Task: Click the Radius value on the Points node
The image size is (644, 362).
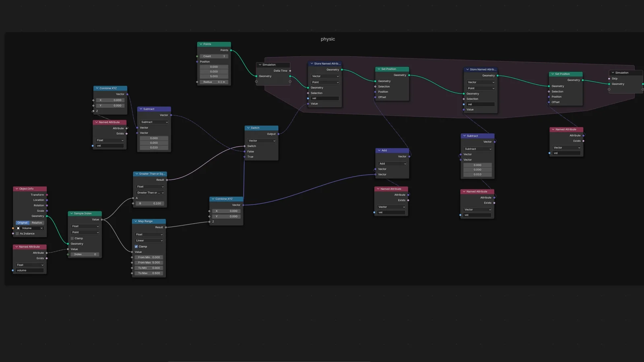Action: (213, 82)
